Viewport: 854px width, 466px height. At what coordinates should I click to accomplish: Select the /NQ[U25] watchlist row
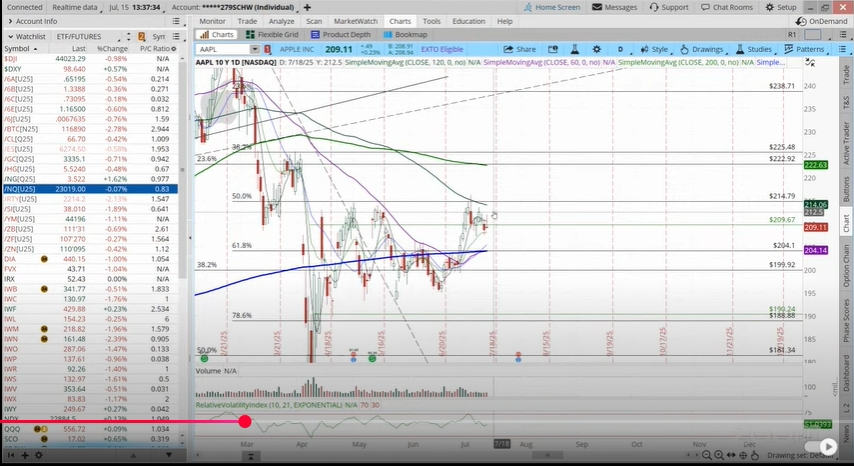tap(90, 189)
